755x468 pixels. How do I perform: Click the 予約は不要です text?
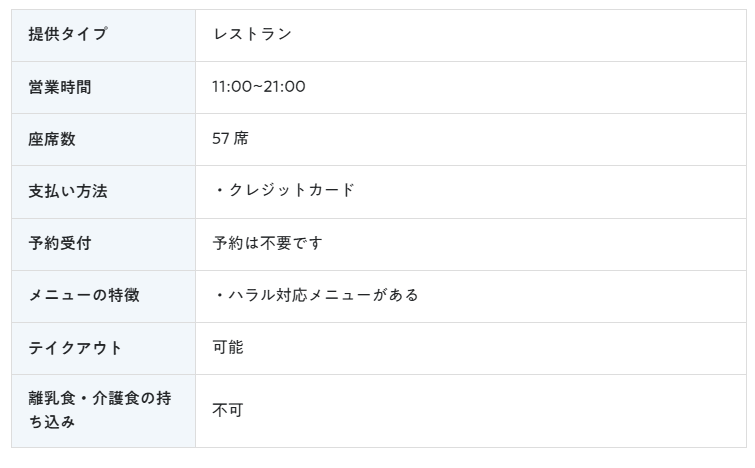pyautogui.click(x=267, y=243)
